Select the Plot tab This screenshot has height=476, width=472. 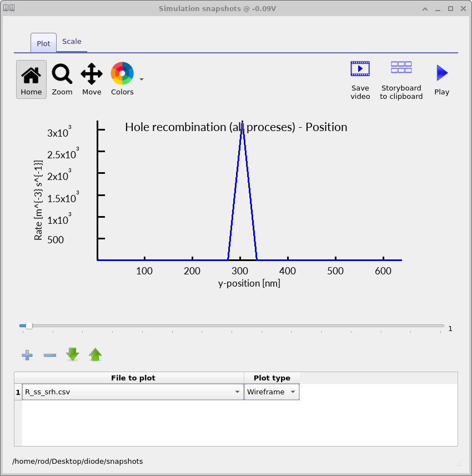coord(43,43)
